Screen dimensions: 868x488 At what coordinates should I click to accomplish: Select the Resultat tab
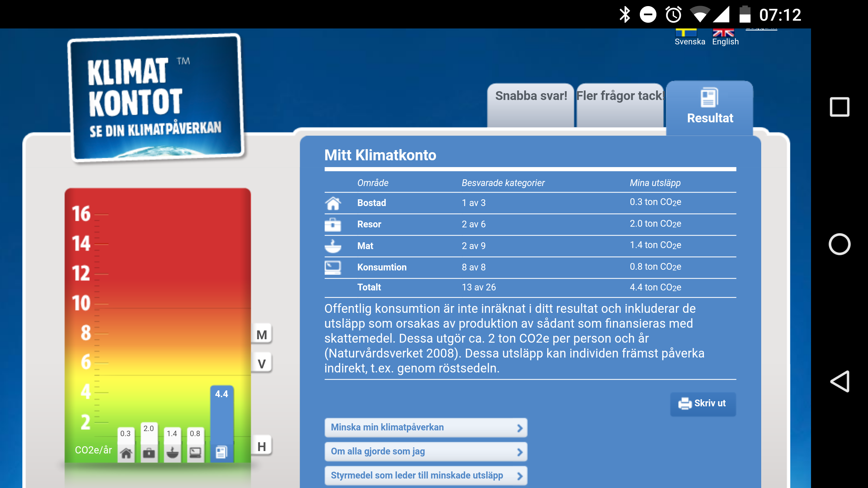tap(710, 108)
